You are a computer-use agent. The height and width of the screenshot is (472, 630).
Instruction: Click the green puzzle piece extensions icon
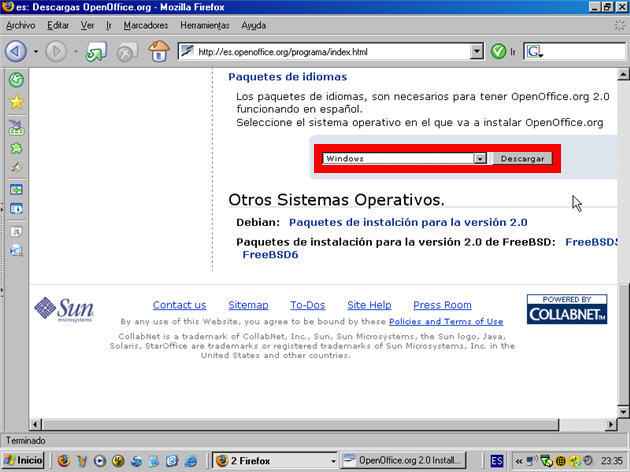pos(16,147)
